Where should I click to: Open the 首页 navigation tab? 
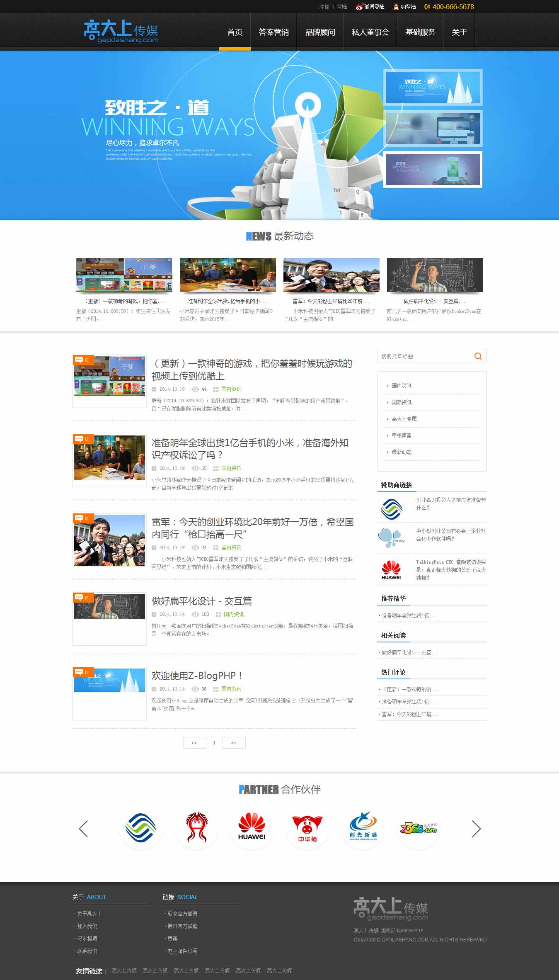[x=235, y=32]
